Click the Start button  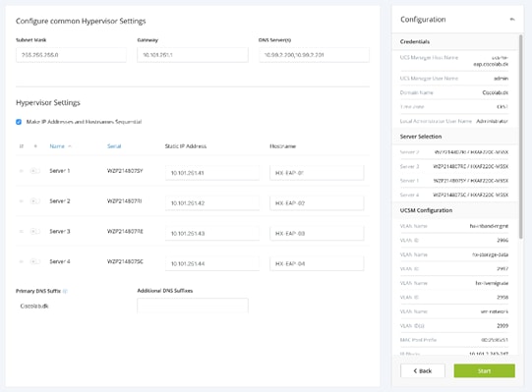pyautogui.click(x=484, y=371)
